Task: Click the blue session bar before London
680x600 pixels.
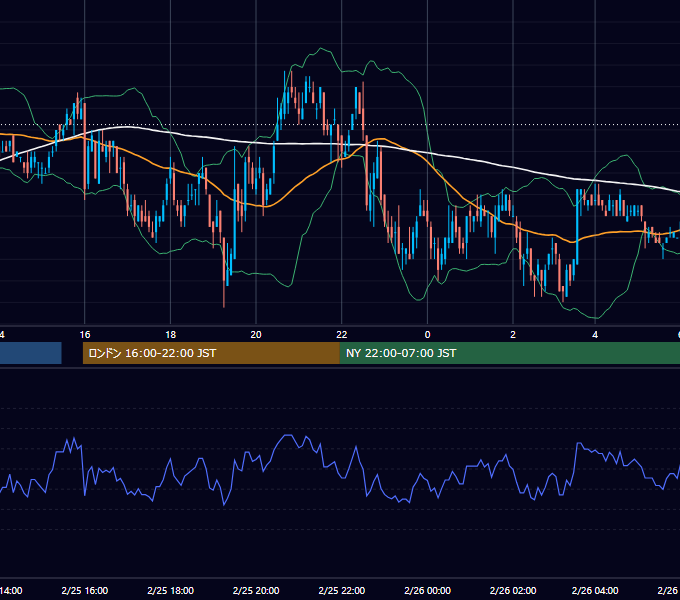Action: tap(30, 353)
